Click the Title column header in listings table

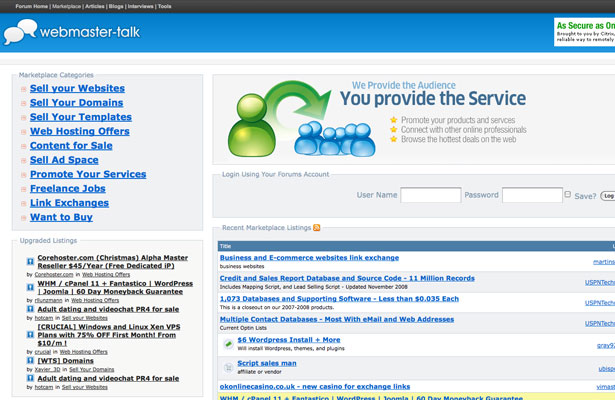(x=225, y=246)
